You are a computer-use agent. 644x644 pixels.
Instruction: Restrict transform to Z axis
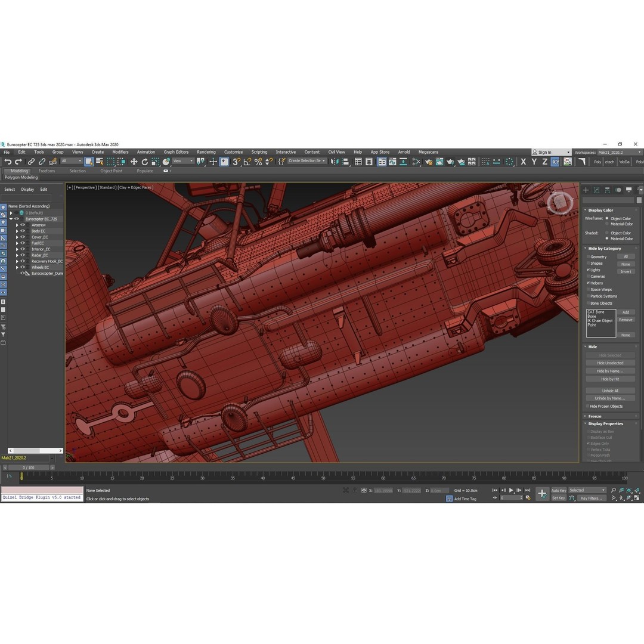[x=544, y=162]
